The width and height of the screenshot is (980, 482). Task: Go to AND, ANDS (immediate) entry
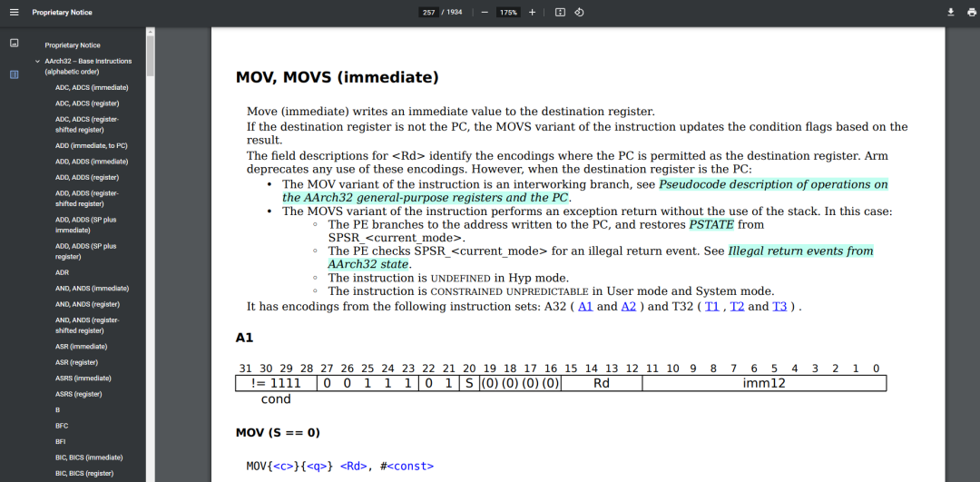(x=92, y=288)
